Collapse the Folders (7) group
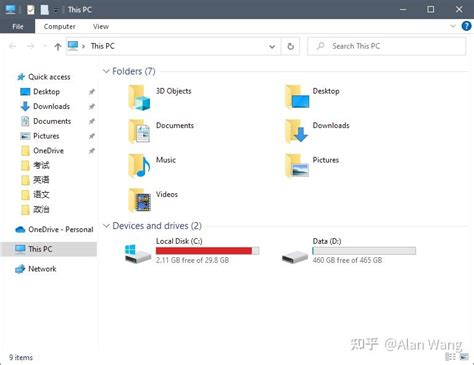Screen dimensions: 474x365 (106, 71)
